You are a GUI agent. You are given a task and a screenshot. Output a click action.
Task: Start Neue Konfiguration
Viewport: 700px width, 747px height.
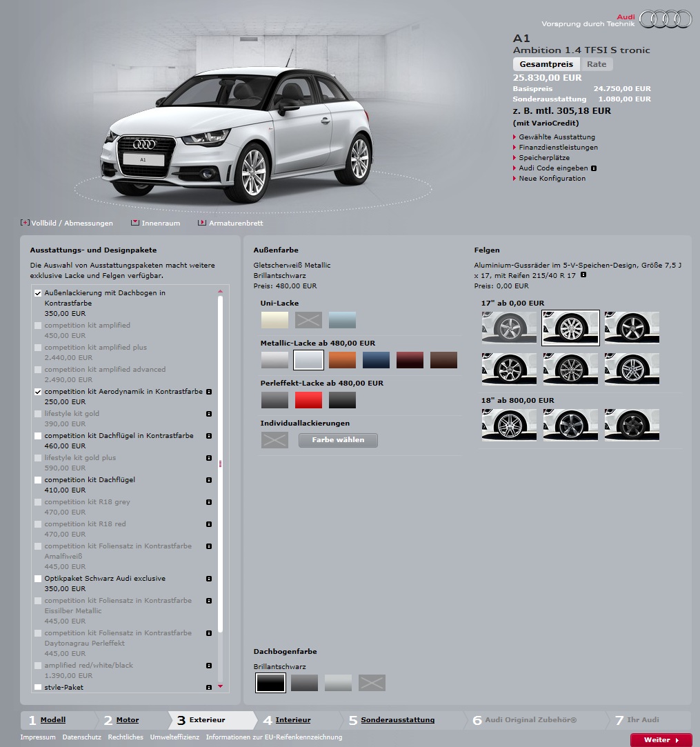click(x=552, y=178)
